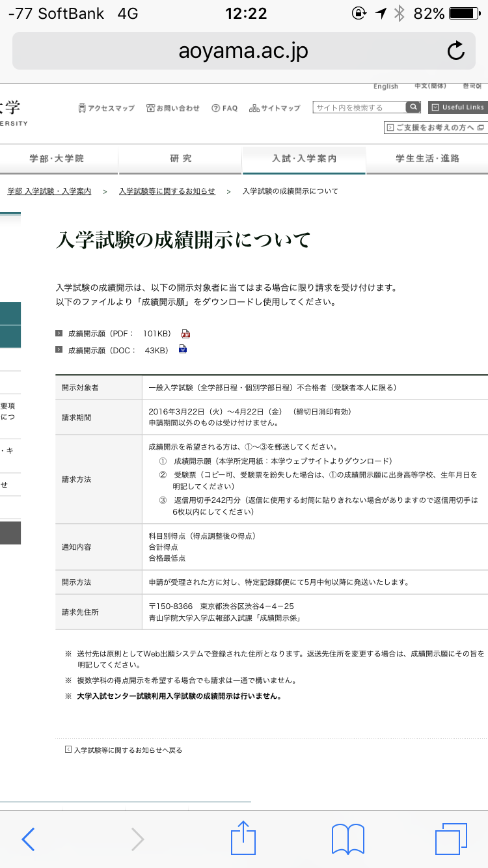Click the サイト内を検索する search field
The image size is (488, 868).
click(x=359, y=107)
